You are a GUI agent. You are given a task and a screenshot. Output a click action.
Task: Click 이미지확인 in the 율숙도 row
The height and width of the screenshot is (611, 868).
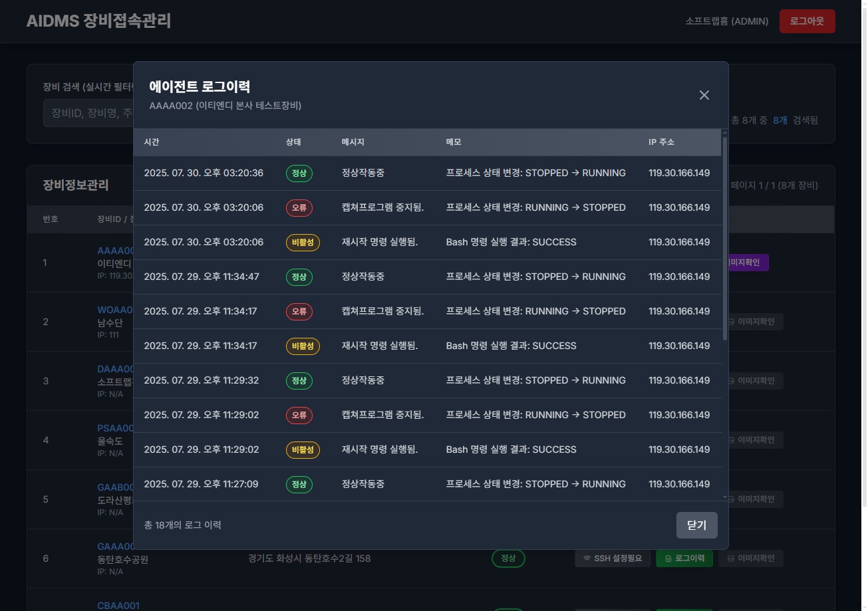coord(756,440)
